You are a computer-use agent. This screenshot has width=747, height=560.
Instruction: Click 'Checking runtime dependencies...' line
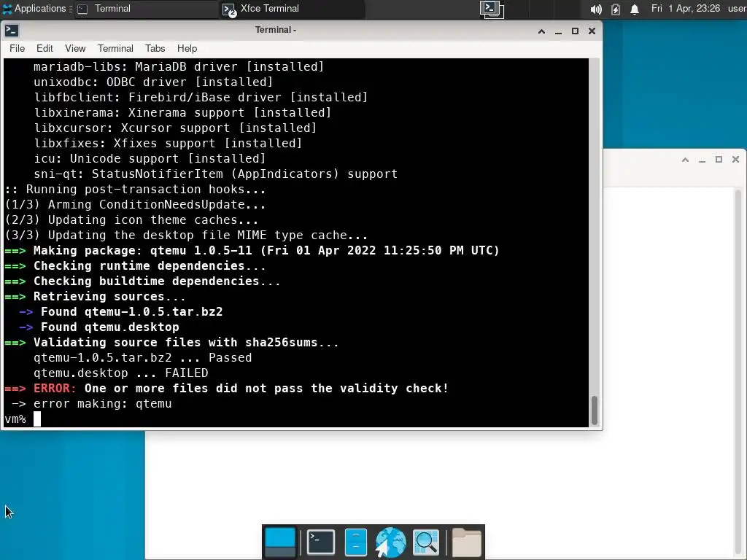pos(135,265)
